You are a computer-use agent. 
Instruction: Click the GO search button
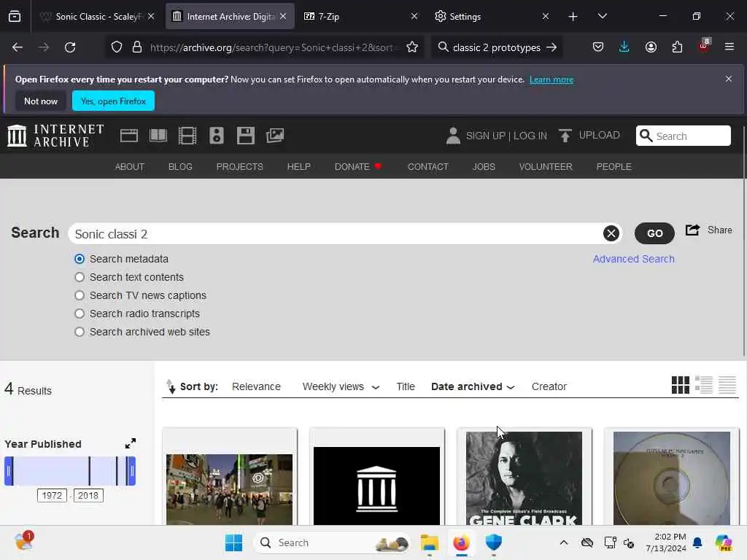point(654,233)
